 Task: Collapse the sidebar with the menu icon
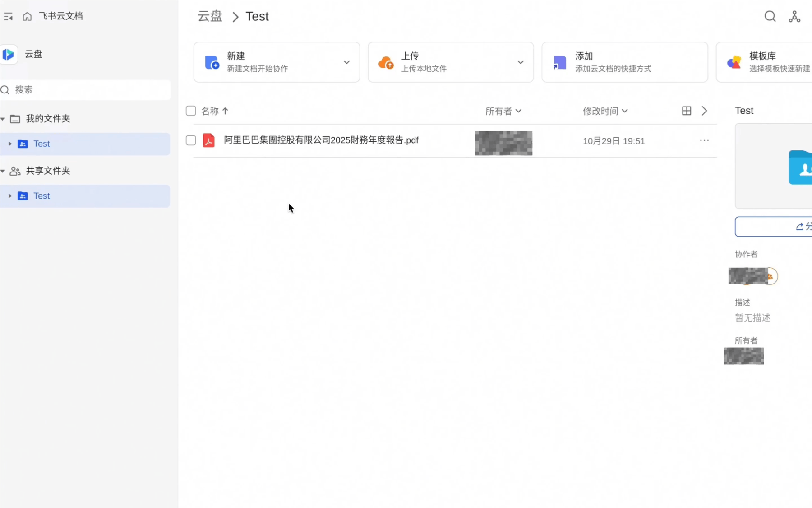[x=8, y=17]
